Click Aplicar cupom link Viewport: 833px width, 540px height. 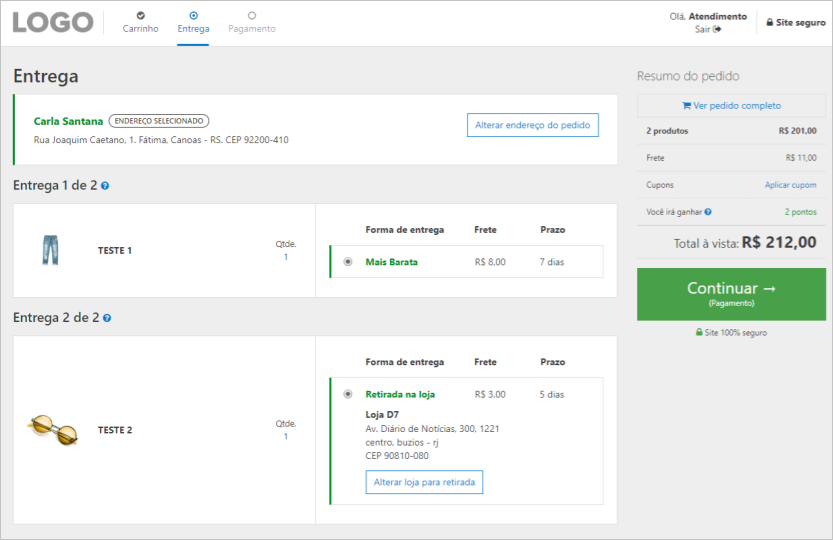click(x=790, y=185)
